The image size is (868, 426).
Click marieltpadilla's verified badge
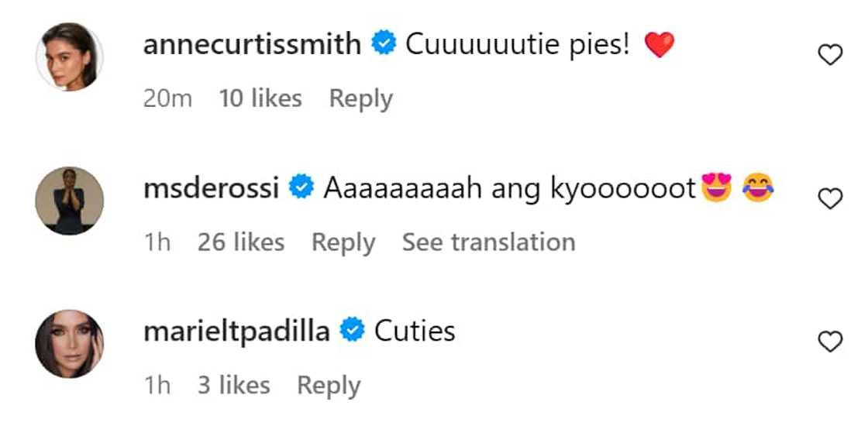(x=352, y=332)
